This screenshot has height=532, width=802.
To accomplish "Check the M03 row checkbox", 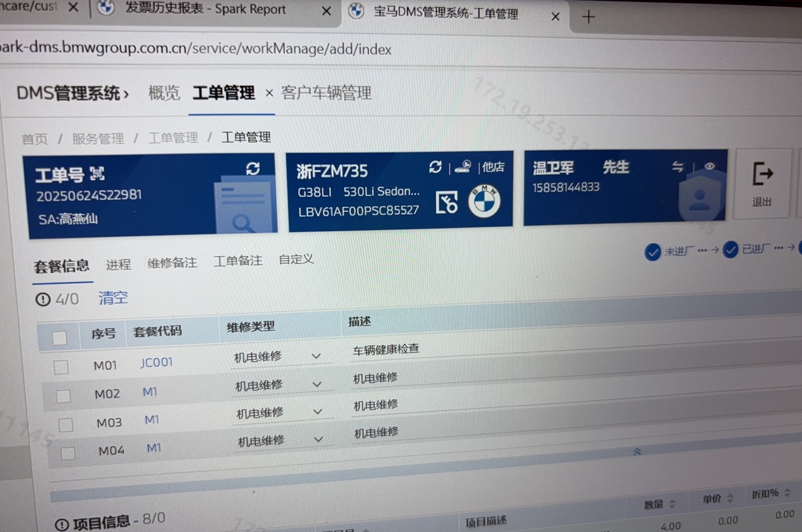I will pos(65,425).
